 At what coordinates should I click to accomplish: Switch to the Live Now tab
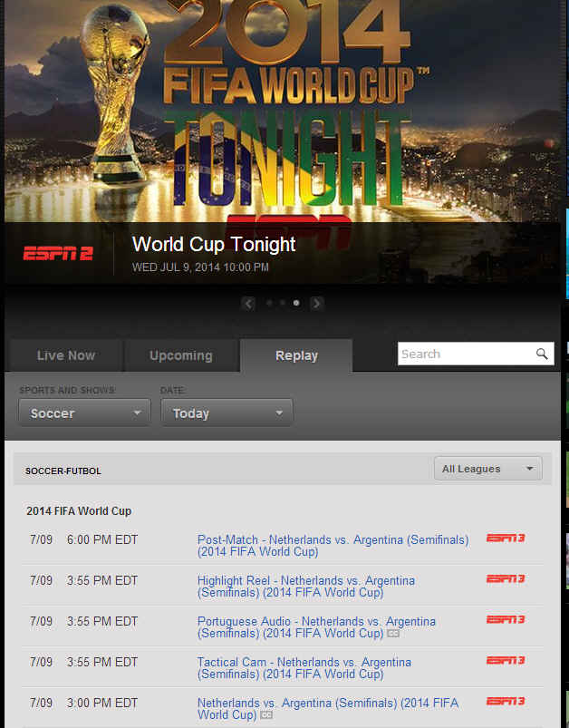65,355
